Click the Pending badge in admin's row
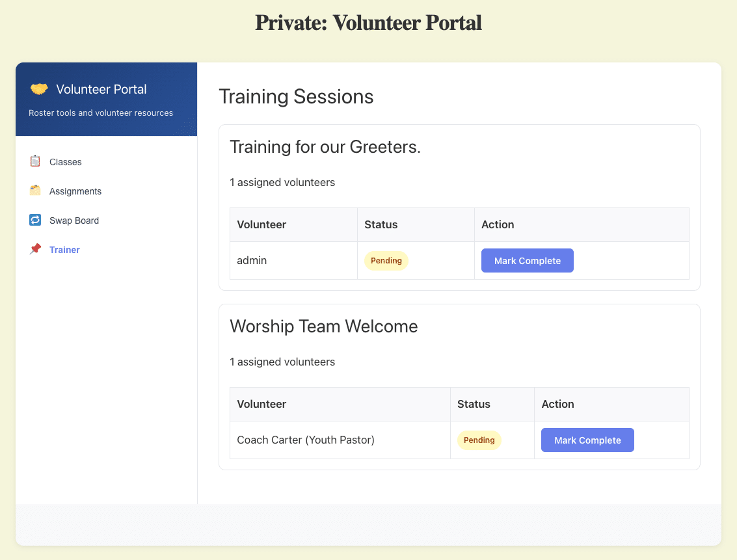Viewport: 737px width, 560px height. pos(386,261)
